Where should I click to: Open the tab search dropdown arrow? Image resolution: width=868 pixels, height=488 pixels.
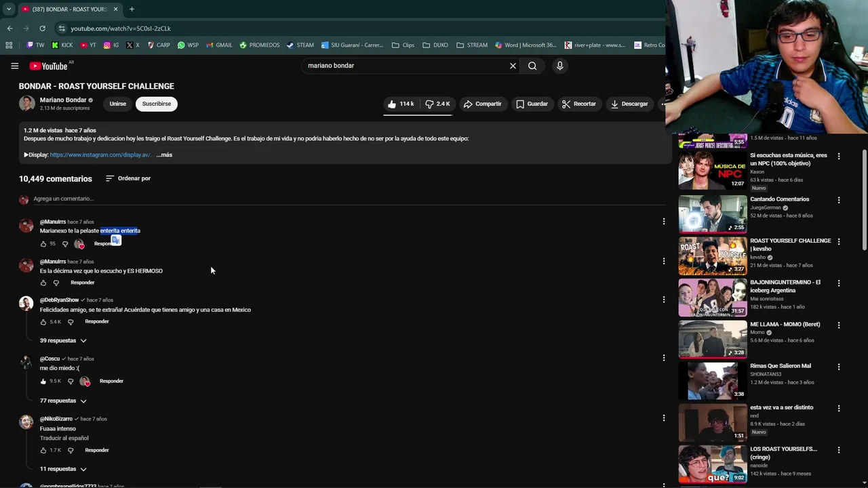(8, 9)
